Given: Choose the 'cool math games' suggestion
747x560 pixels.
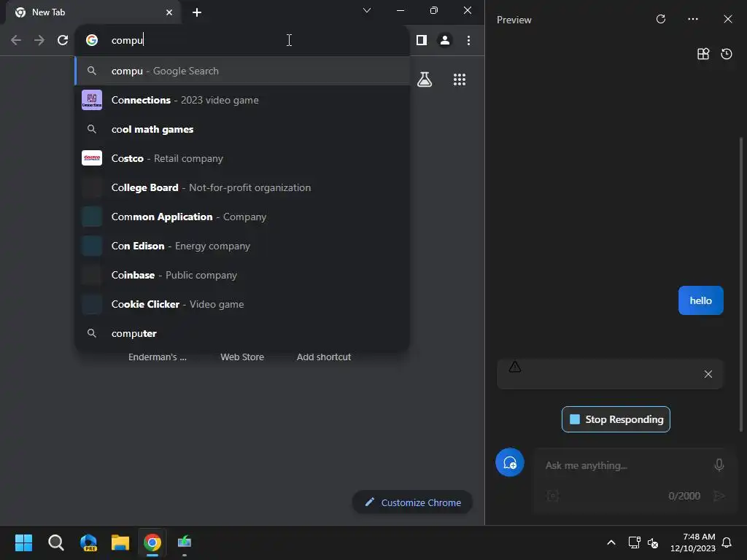Looking at the screenshot, I should [x=242, y=129].
